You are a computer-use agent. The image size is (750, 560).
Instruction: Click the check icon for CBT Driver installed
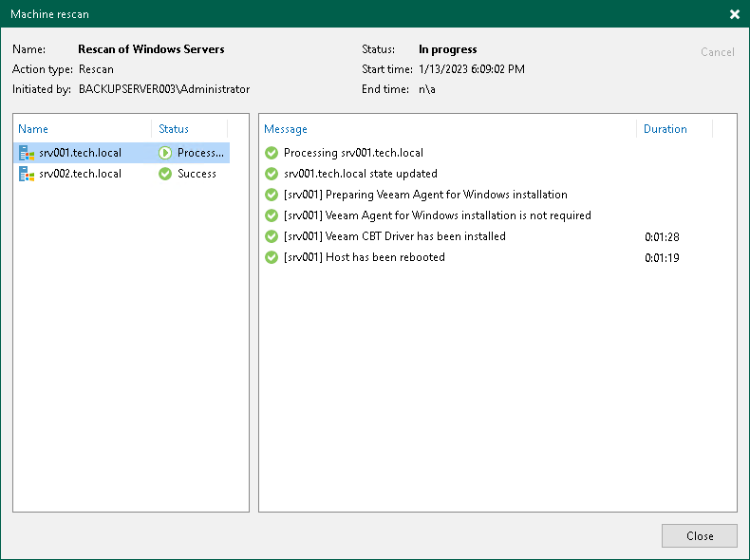[x=272, y=236]
